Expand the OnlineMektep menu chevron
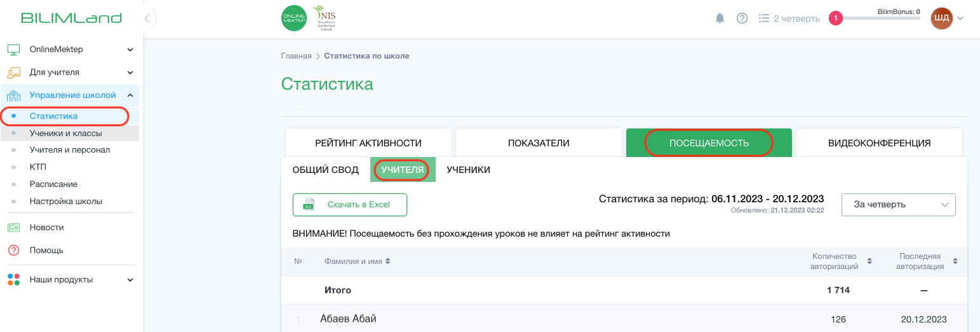This screenshot has width=980, height=332. tap(130, 50)
